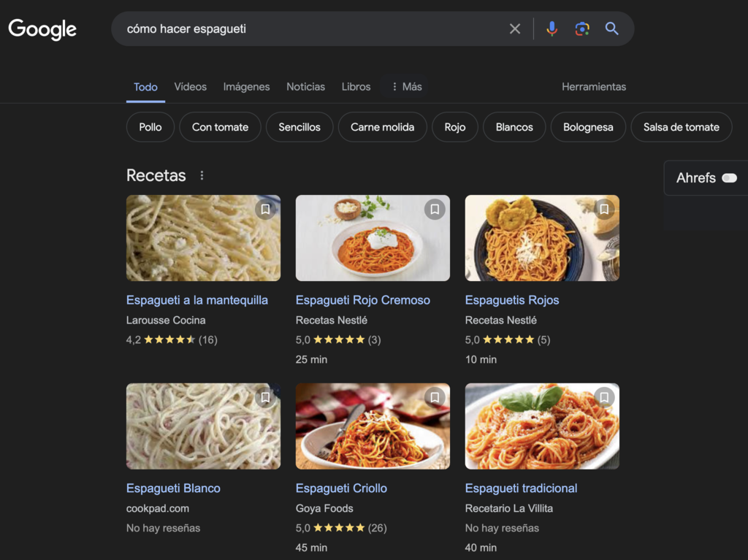Check the star rating of Espagueti tradicional
Image resolution: width=748 pixels, height=560 pixels.
tap(503, 528)
